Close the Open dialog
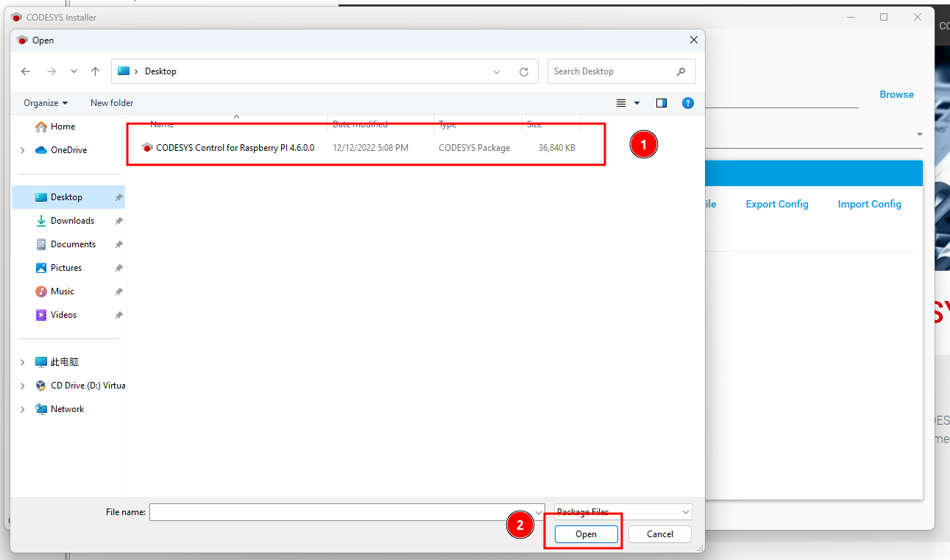Viewport: 950px width, 560px height. [x=693, y=40]
